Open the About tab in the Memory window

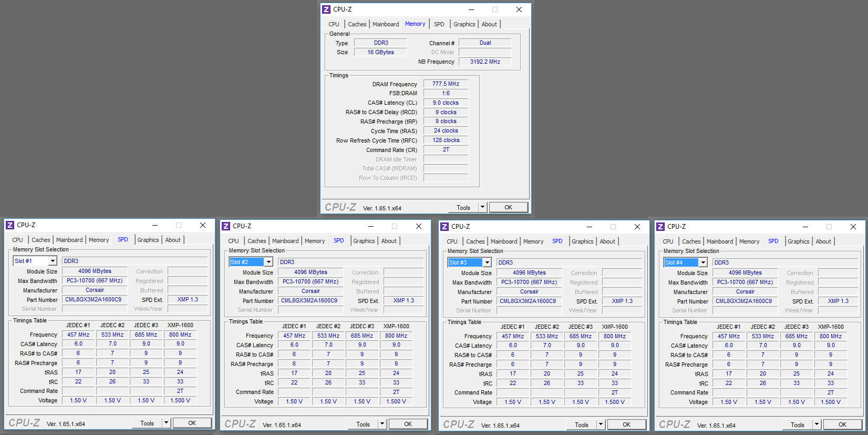[489, 24]
